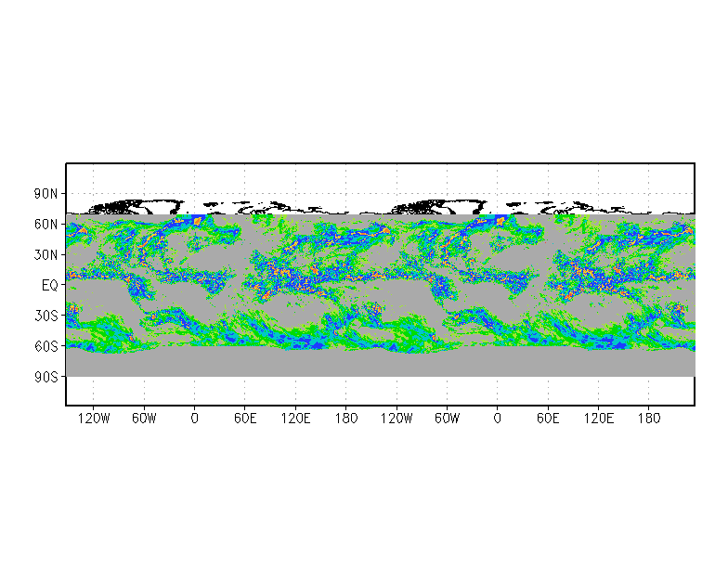Viewport: 728px width, 568px height.
Task: Click the 30N latitude axis label
Action: coord(46,254)
